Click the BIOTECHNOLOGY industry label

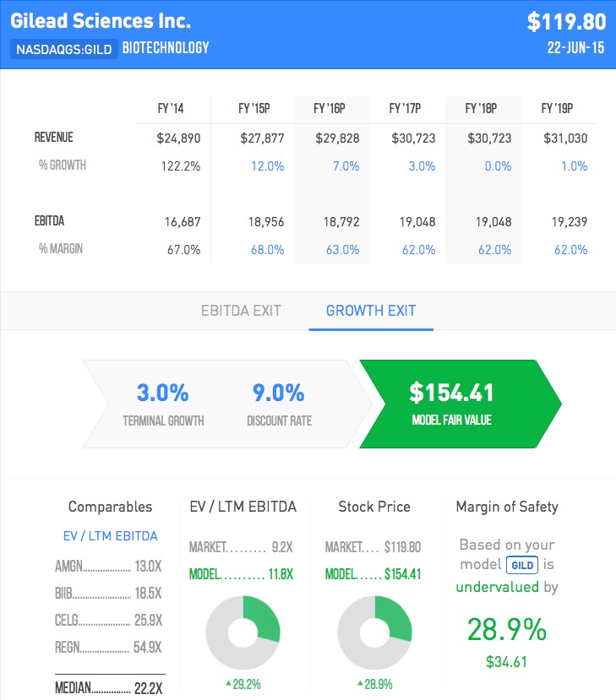[x=166, y=48]
